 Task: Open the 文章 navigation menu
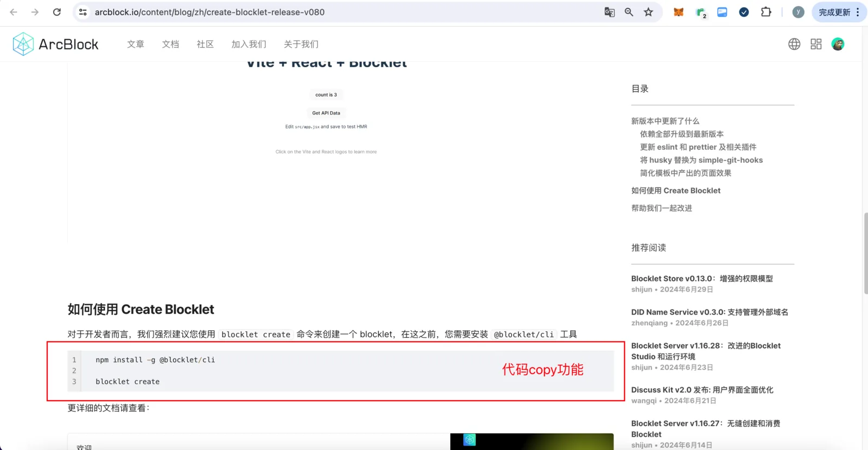(136, 44)
